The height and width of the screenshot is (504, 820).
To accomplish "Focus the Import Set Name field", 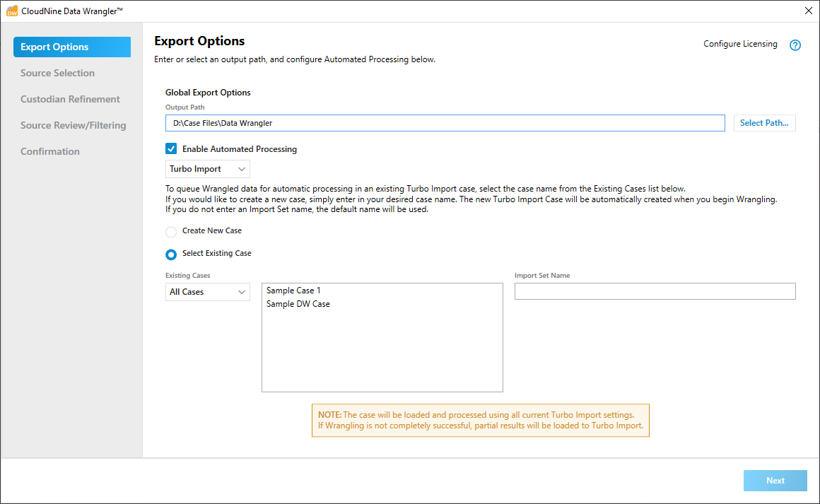I will [x=655, y=291].
